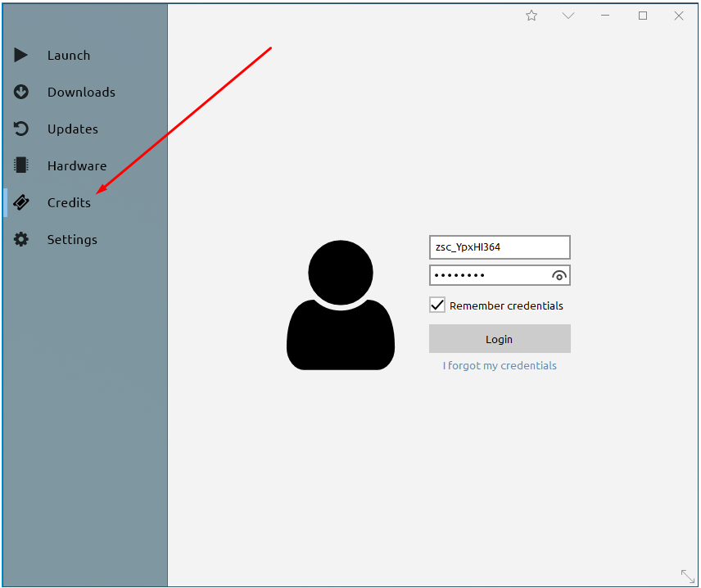Viewport: 701px width, 588px height.
Task: Open the Downloads section label
Action: click(x=81, y=92)
